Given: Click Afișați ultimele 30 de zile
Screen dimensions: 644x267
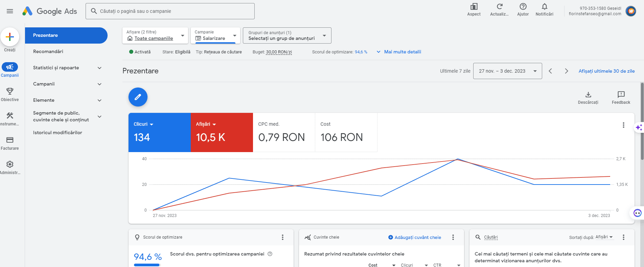Looking at the screenshot, I should pyautogui.click(x=606, y=71).
